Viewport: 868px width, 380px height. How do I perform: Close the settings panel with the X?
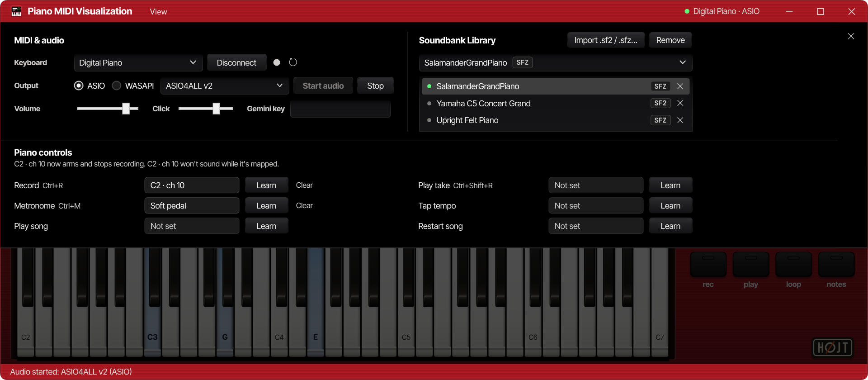point(851,36)
